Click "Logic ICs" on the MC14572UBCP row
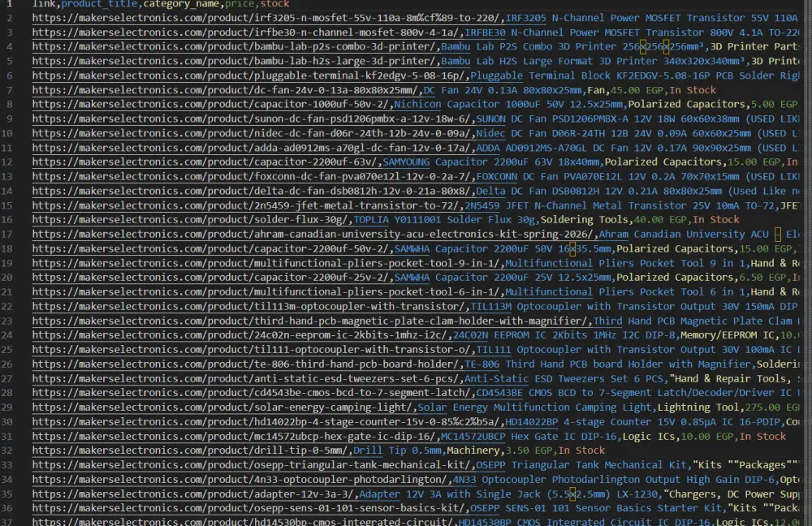Viewport: 812px width, 526px height. pyautogui.click(x=648, y=437)
